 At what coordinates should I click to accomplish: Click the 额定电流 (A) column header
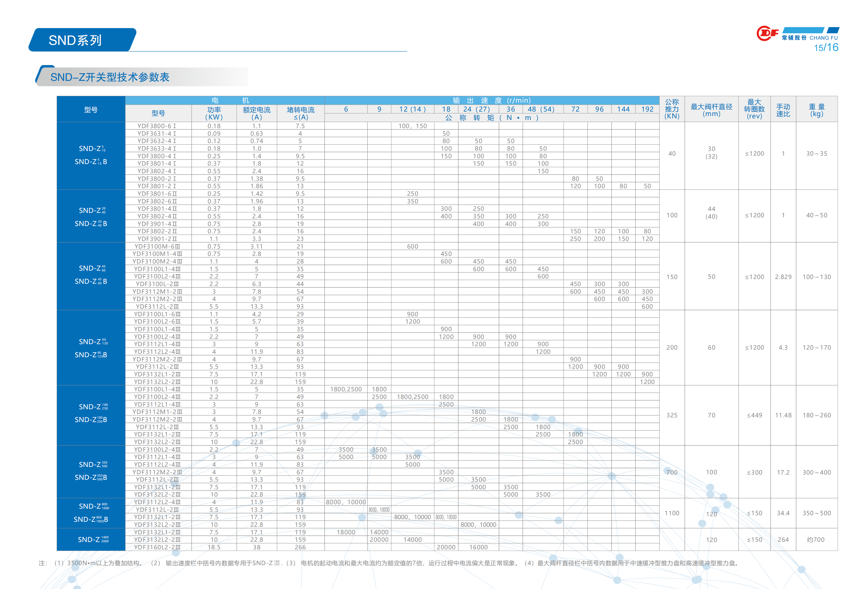257,113
